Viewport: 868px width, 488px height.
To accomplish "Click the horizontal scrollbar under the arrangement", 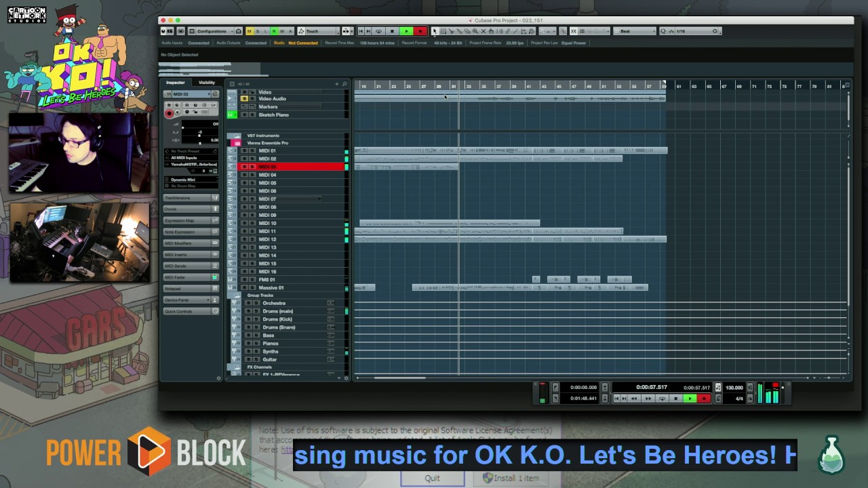I will click(399, 378).
